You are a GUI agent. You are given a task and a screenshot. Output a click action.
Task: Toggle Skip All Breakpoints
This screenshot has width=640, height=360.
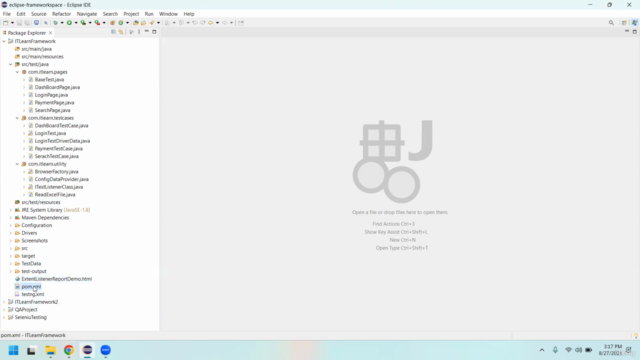tap(46, 23)
